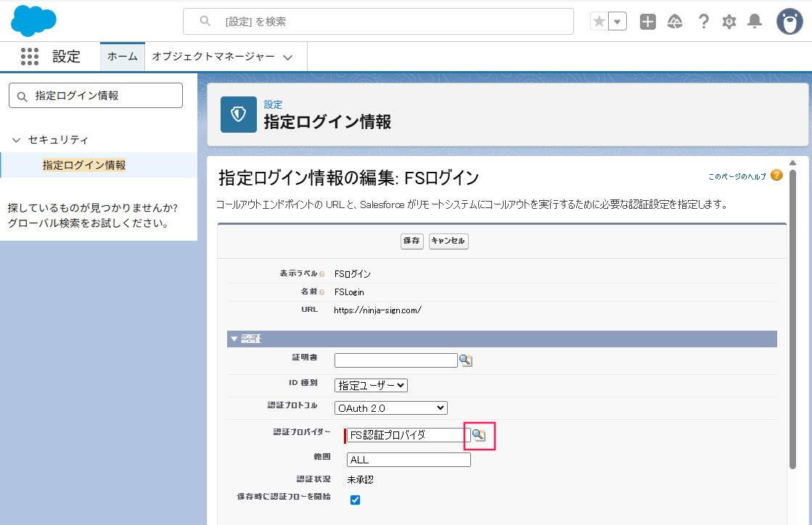Open the help question mark icon

click(x=703, y=21)
